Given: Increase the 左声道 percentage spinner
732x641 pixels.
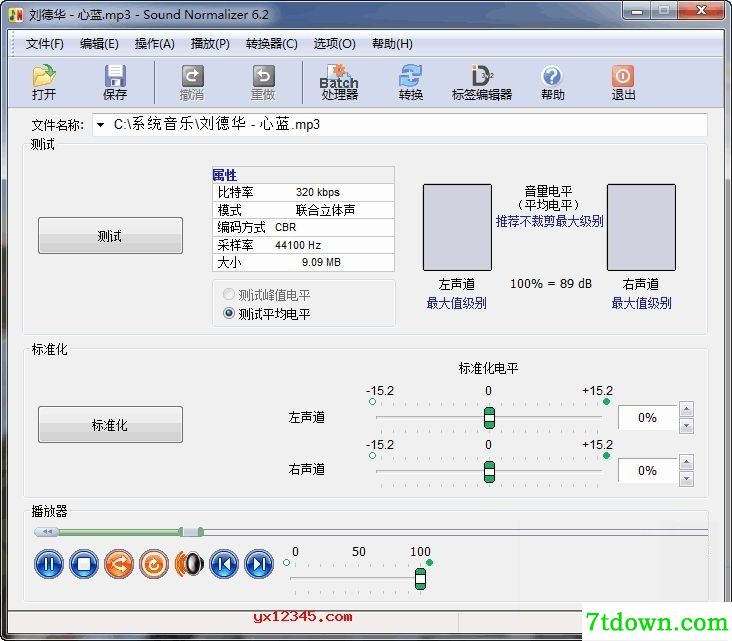Looking at the screenshot, I should [x=686, y=409].
